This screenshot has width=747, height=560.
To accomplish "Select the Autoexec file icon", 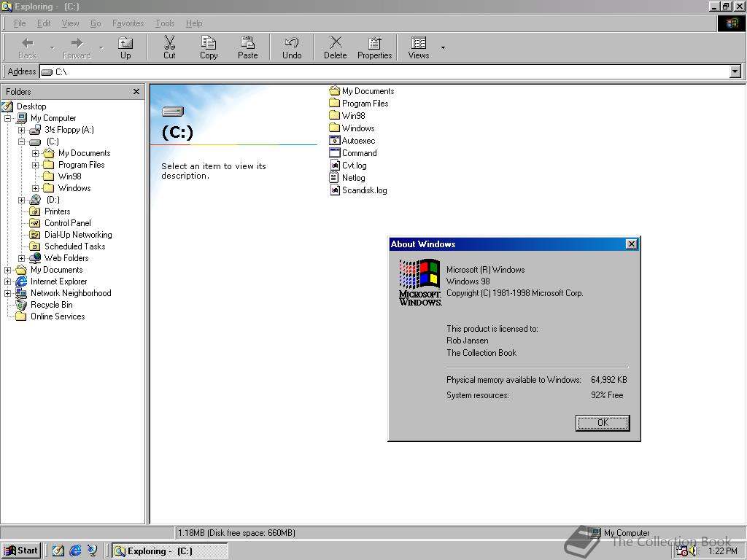I will [x=334, y=141].
